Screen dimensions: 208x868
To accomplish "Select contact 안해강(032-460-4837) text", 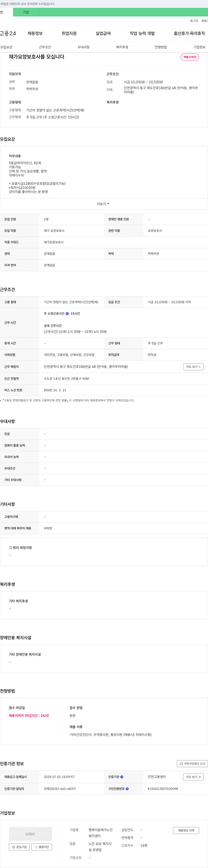I will [x=60, y=789].
